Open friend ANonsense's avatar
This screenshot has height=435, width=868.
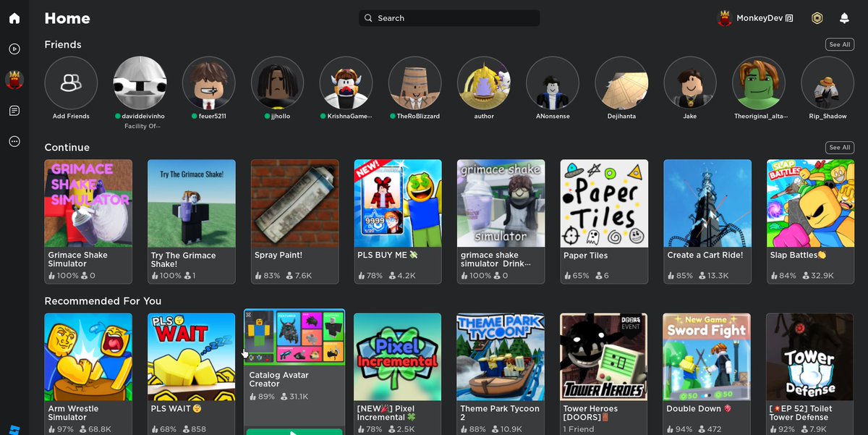coord(553,83)
